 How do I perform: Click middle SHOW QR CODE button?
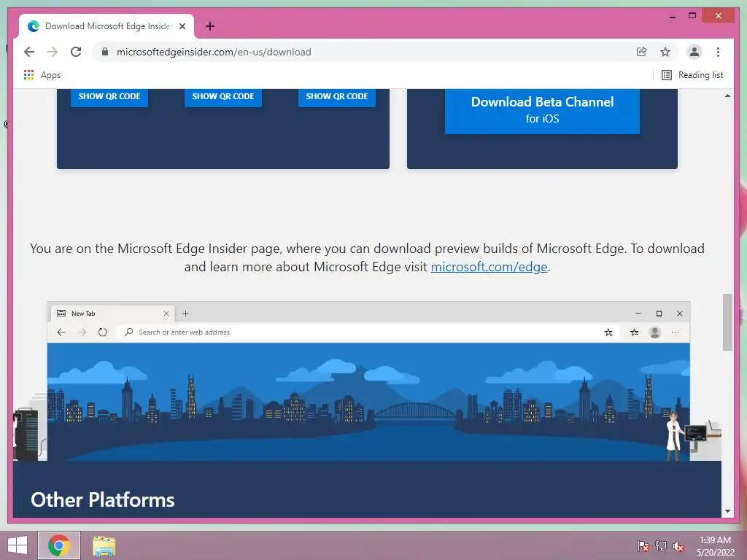223,97
